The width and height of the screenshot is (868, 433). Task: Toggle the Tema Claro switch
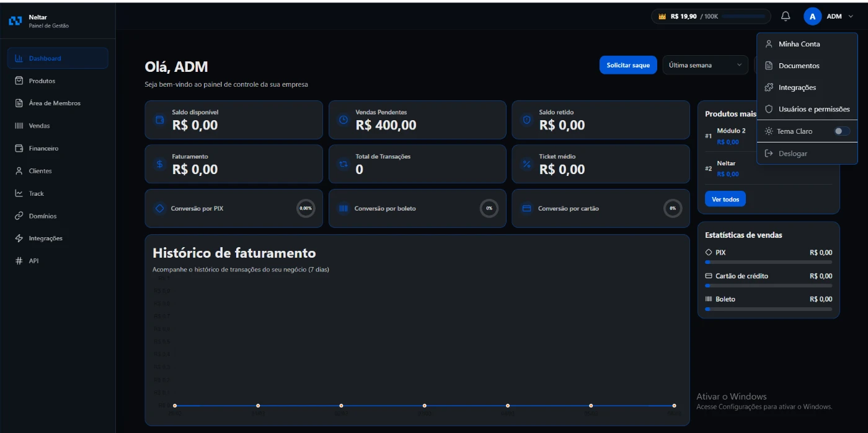click(x=841, y=131)
